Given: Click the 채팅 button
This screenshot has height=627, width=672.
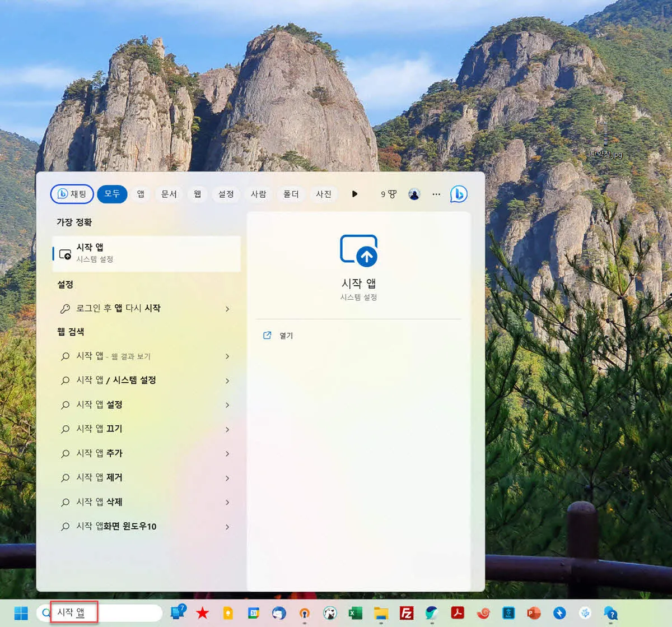Looking at the screenshot, I should (72, 194).
